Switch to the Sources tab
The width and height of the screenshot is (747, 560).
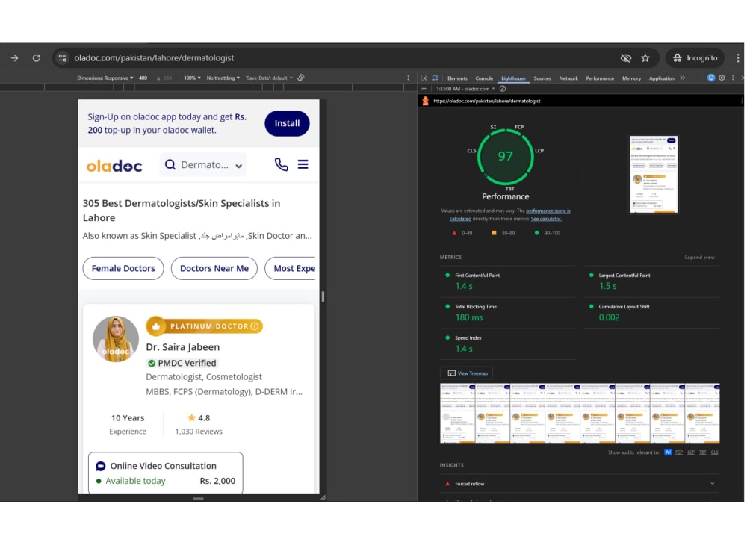(x=542, y=78)
